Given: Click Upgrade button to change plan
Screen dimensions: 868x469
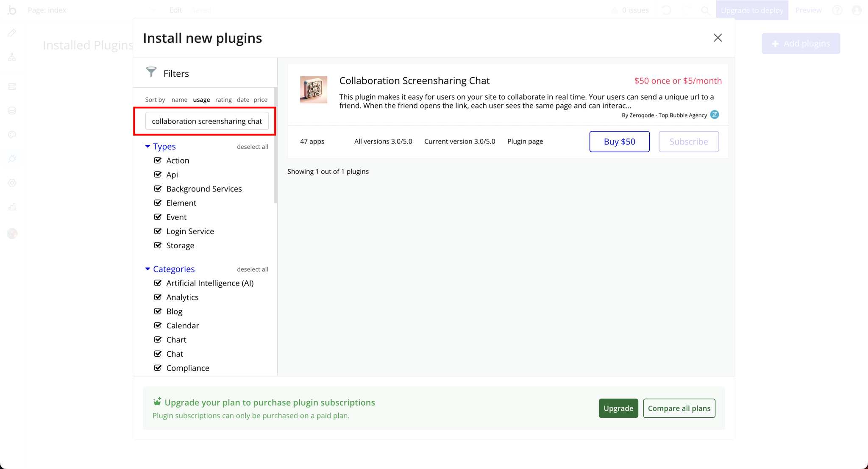Looking at the screenshot, I should (618, 408).
